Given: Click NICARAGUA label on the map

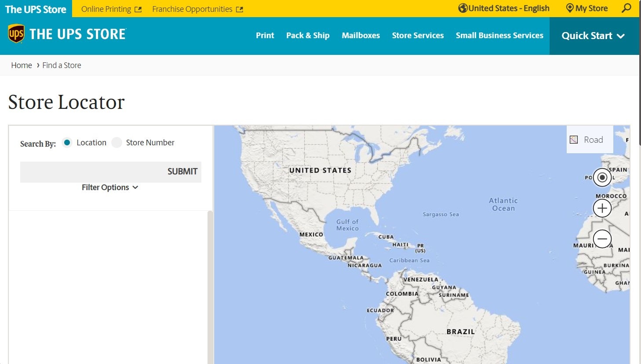Looking at the screenshot, I should coord(364,266).
